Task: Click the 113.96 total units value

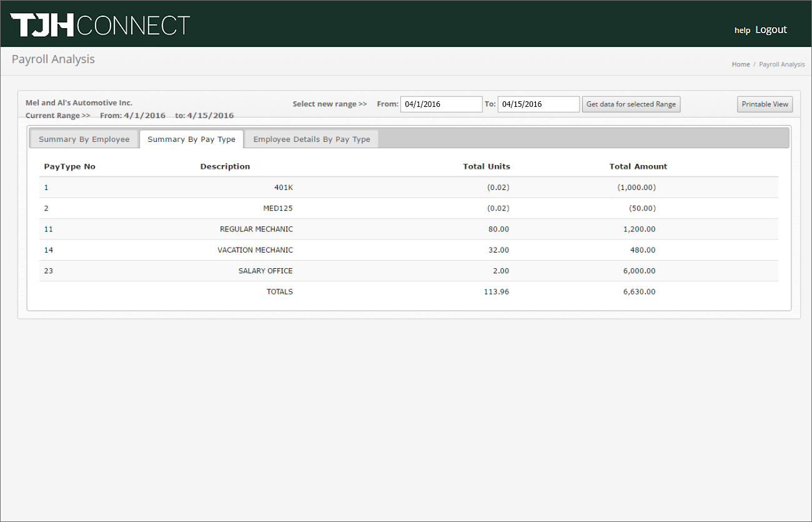Action: pyautogui.click(x=497, y=292)
